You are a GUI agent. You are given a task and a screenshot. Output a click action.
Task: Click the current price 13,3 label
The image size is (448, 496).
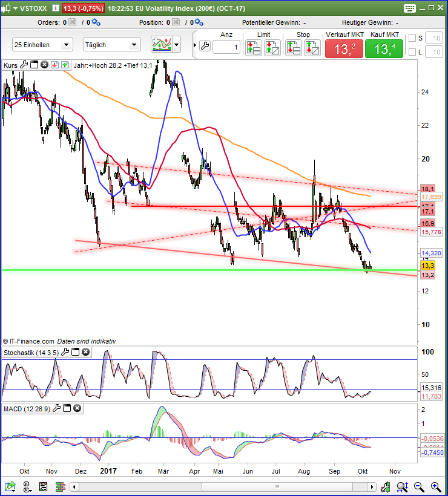(x=427, y=266)
